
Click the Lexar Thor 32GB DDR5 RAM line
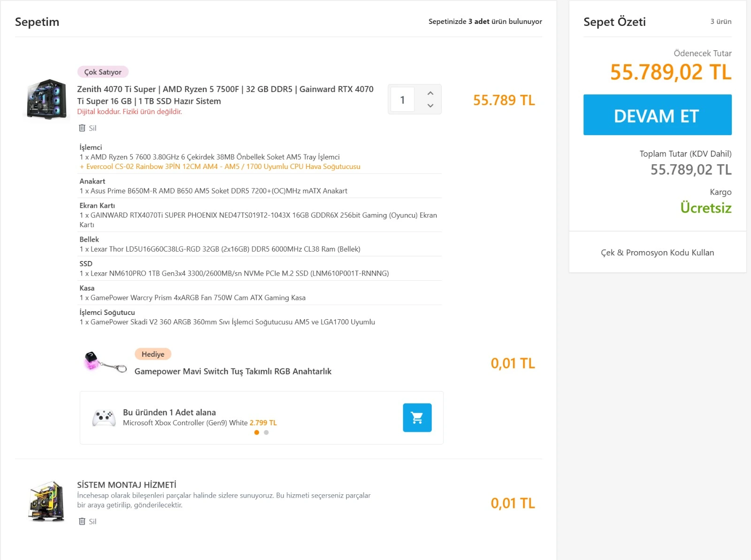click(220, 249)
